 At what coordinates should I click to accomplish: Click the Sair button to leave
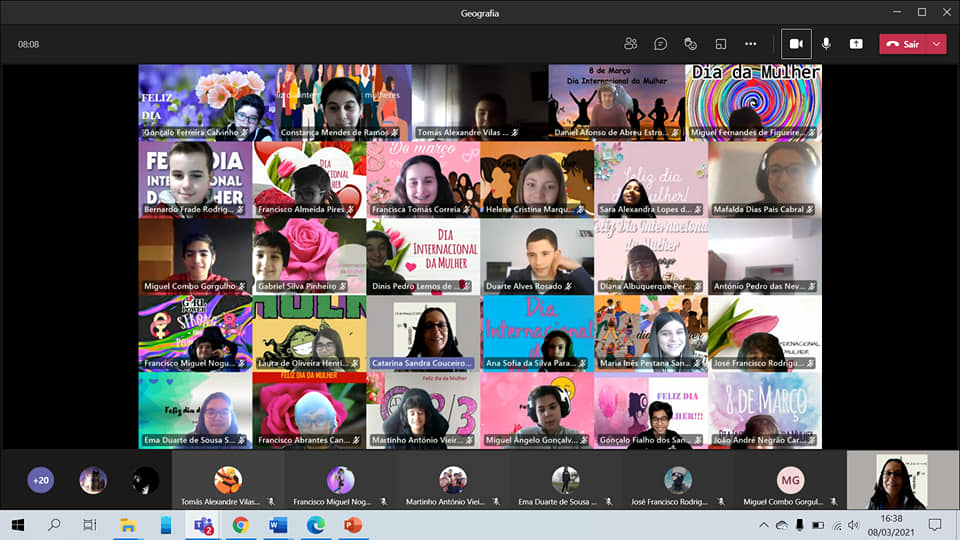pyautogui.click(x=903, y=44)
